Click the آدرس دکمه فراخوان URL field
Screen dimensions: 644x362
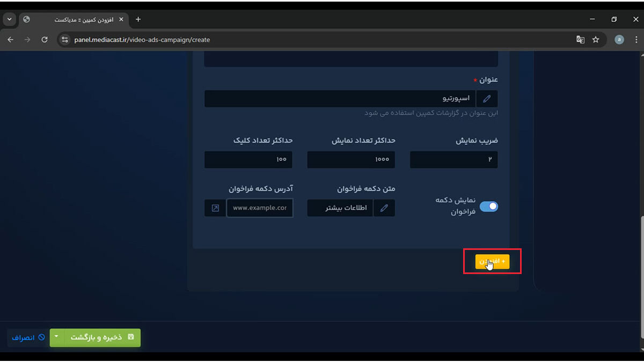pyautogui.click(x=260, y=208)
